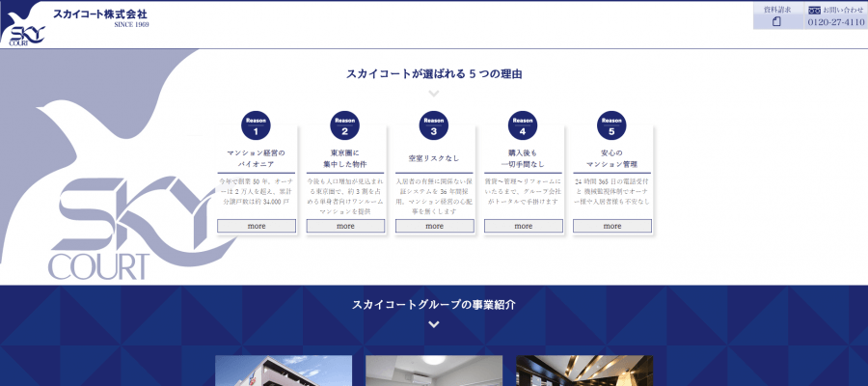Screen dimensions: 868x386
Task: Open the dark lobby interior thumbnail
Action: click(584, 371)
